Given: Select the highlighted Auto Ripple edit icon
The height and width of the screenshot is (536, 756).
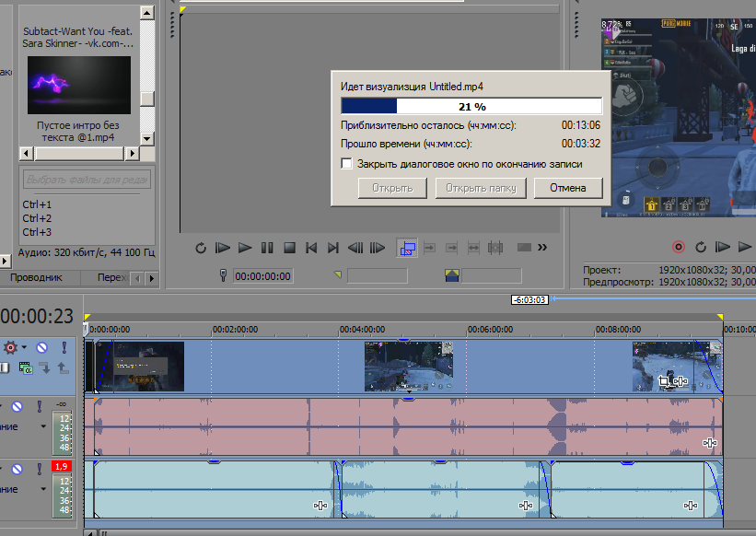Looking at the screenshot, I should coord(407,249).
